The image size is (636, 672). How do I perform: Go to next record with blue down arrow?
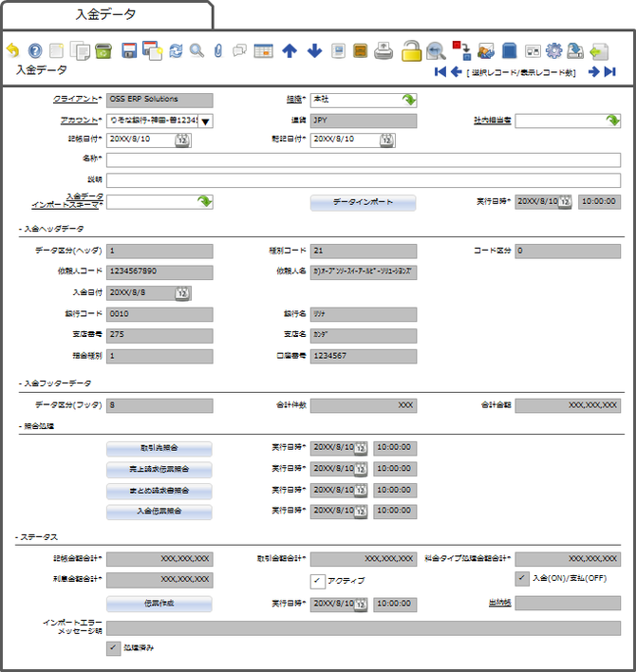pyautogui.click(x=314, y=50)
